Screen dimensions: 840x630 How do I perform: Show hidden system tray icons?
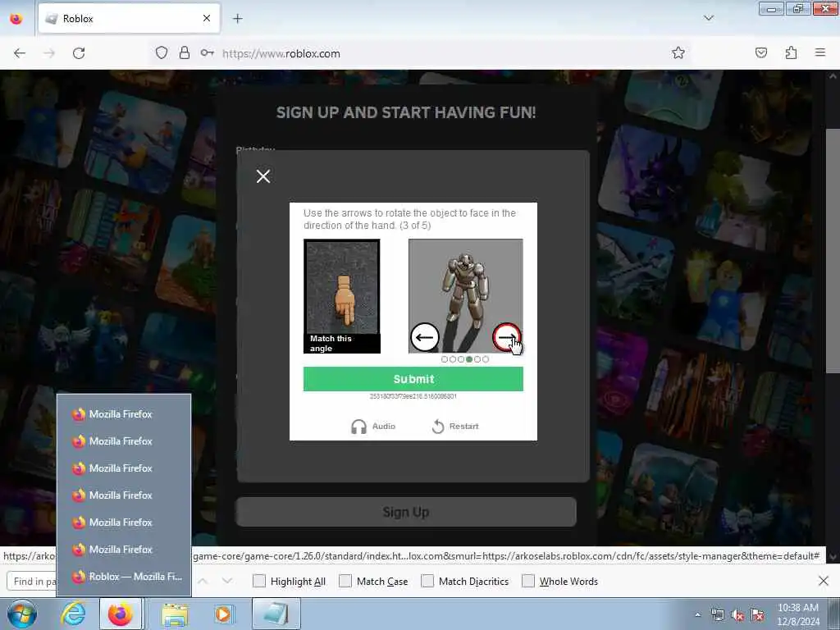[x=697, y=615]
